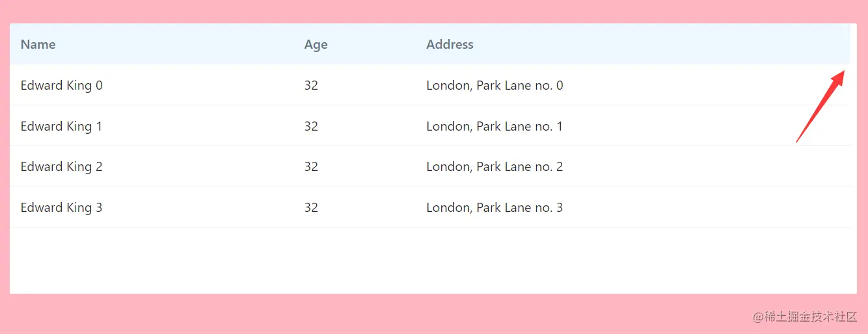The width and height of the screenshot is (868, 334).
Task: Click the pink background strip above the table
Action: pos(429,11)
